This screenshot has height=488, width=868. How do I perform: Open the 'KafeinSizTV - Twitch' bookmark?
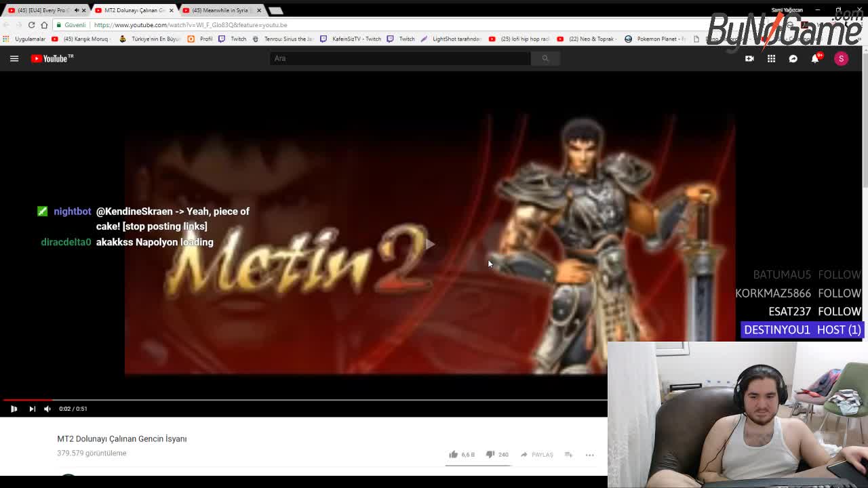[351, 39]
